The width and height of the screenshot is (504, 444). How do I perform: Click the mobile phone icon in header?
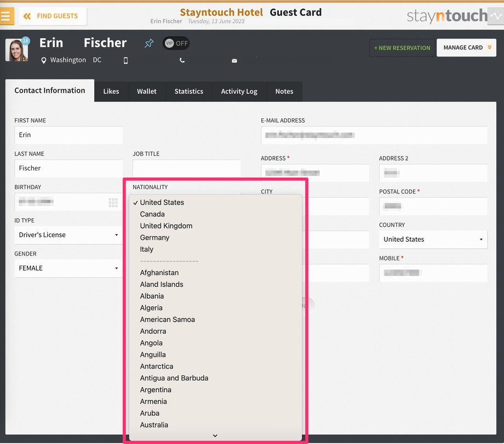125,60
